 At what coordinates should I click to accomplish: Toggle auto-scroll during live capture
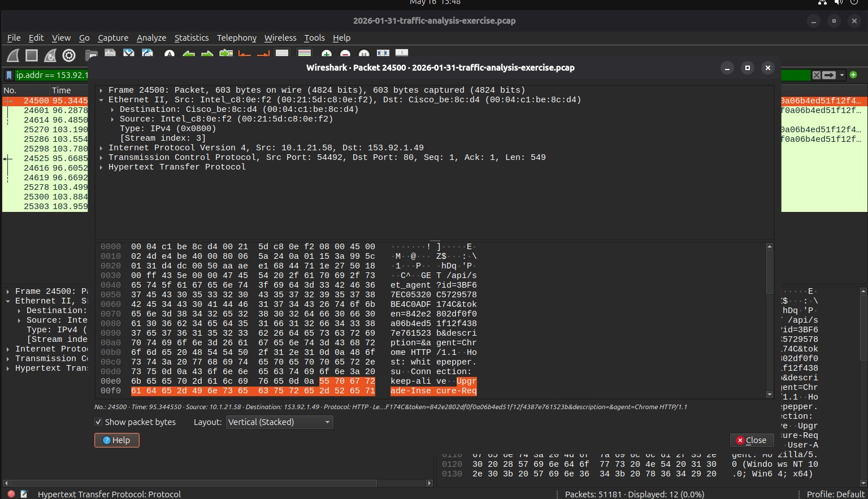[282, 54]
